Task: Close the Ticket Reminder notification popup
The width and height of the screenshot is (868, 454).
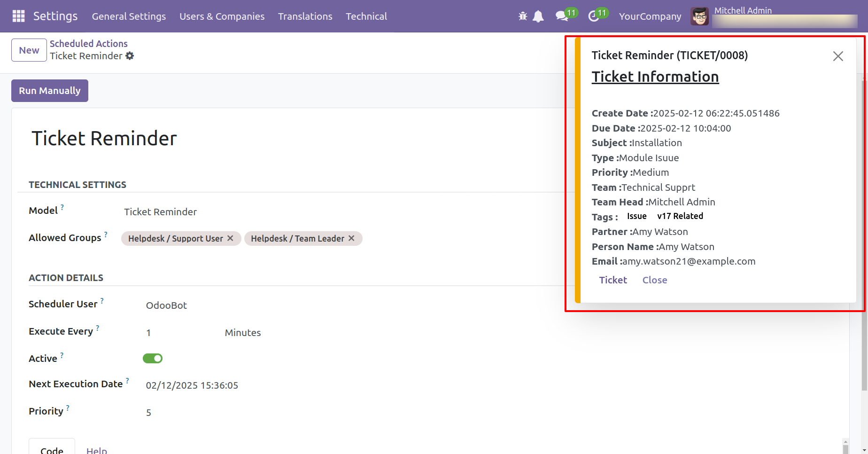Action: pyautogui.click(x=838, y=56)
